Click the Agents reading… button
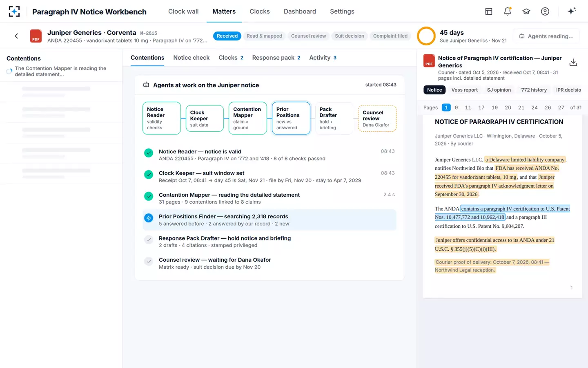 546,36
